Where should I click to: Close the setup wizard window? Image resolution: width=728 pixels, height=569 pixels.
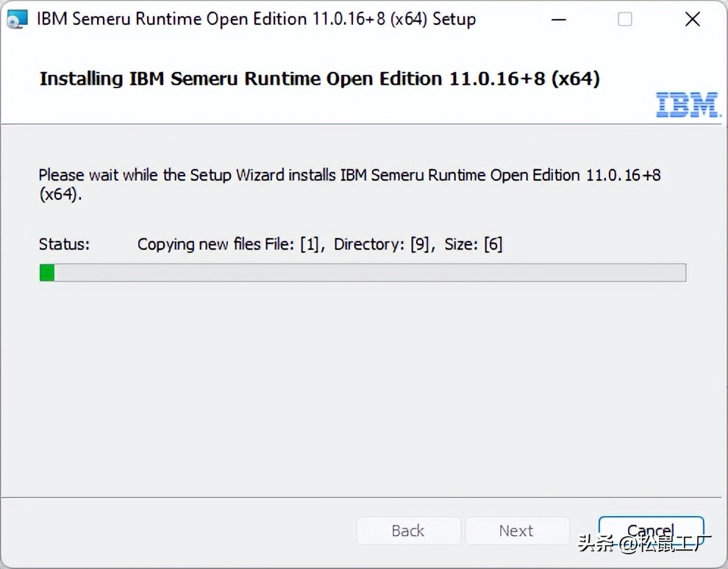[692, 18]
